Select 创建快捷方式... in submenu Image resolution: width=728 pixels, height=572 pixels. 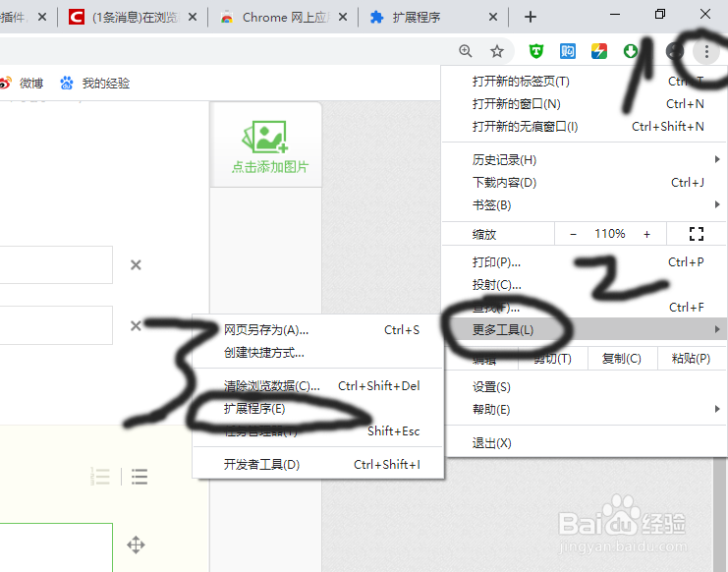(318, 353)
